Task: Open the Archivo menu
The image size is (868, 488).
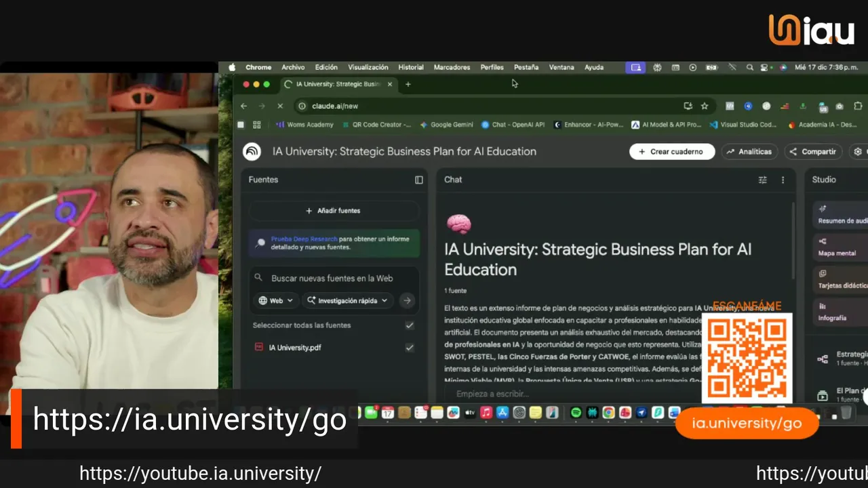Action: [x=293, y=67]
